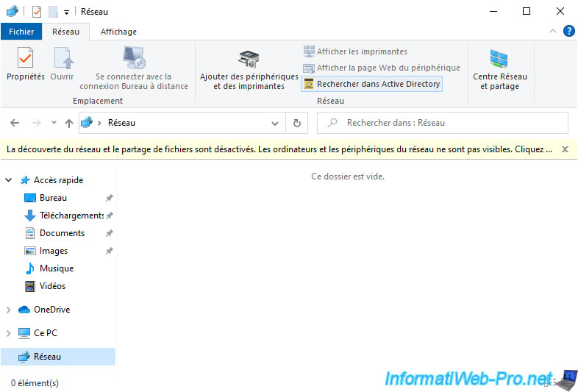Click the quick access New folder icon

[53, 12]
